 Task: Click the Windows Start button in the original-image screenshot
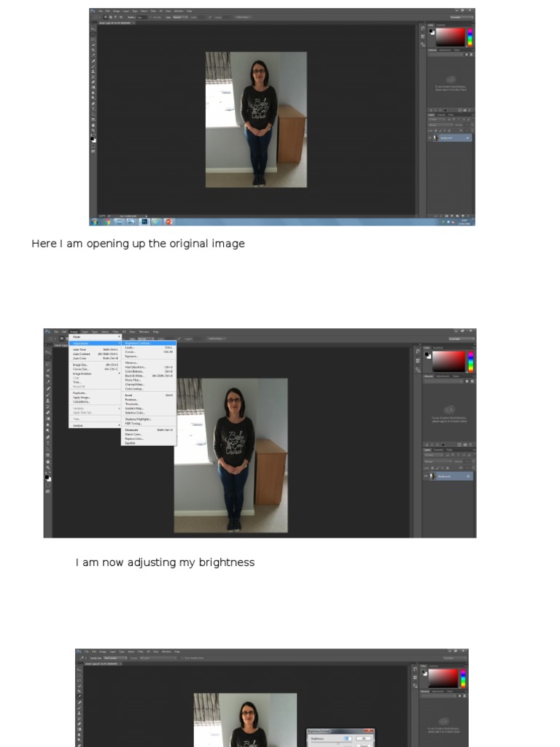(94, 222)
